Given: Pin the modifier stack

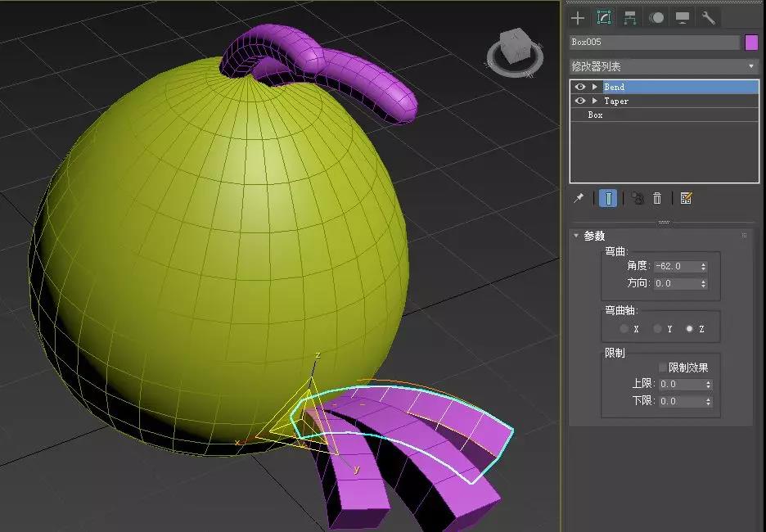Looking at the screenshot, I should point(580,198).
